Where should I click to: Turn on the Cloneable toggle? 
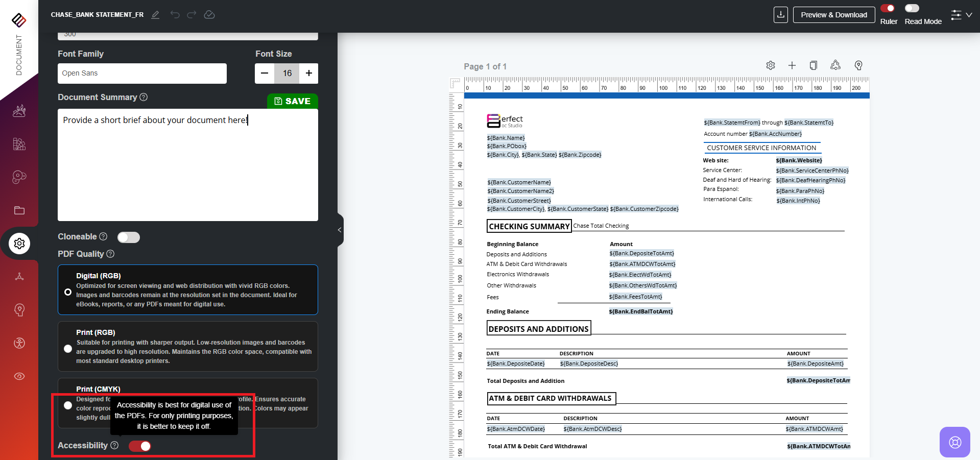129,237
